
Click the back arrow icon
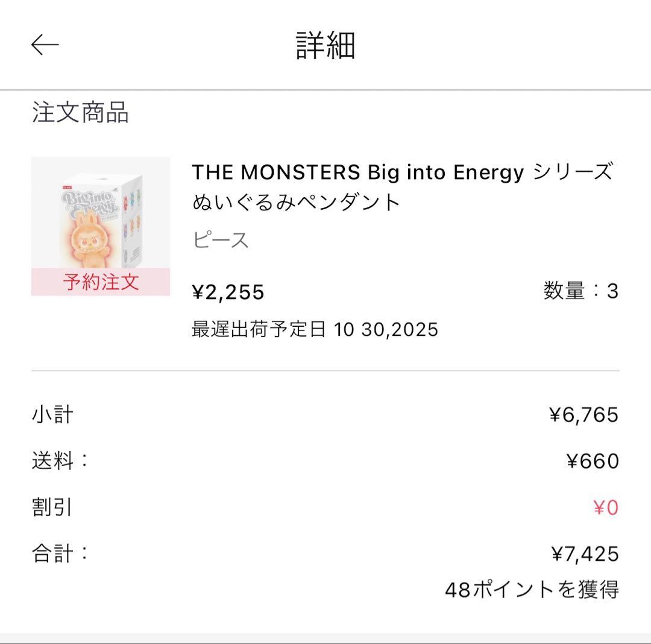point(45,44)
